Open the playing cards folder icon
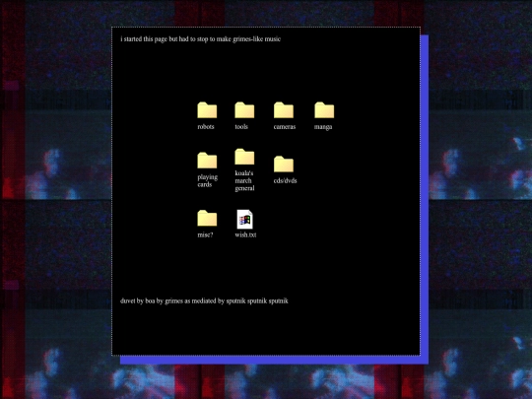The width and height of the screenshot is (532, 399). click(207, 161)
